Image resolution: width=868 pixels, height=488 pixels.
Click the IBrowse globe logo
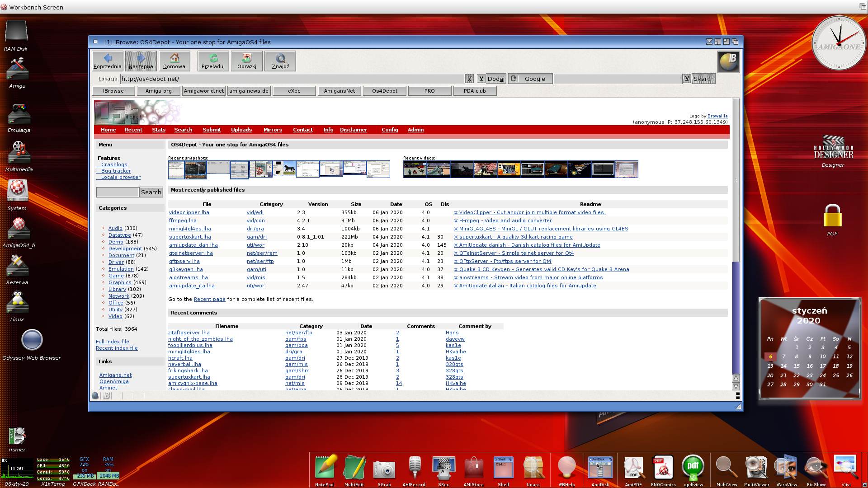(729, 62)
